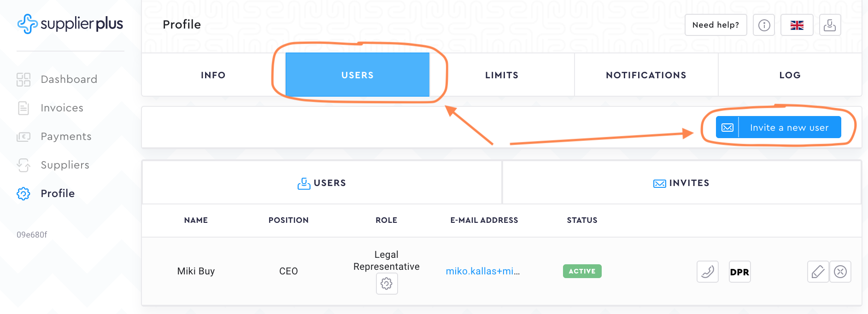Click the info circle icon in header
The height and width of the screenshot is (314, 868).
point(764,25)
